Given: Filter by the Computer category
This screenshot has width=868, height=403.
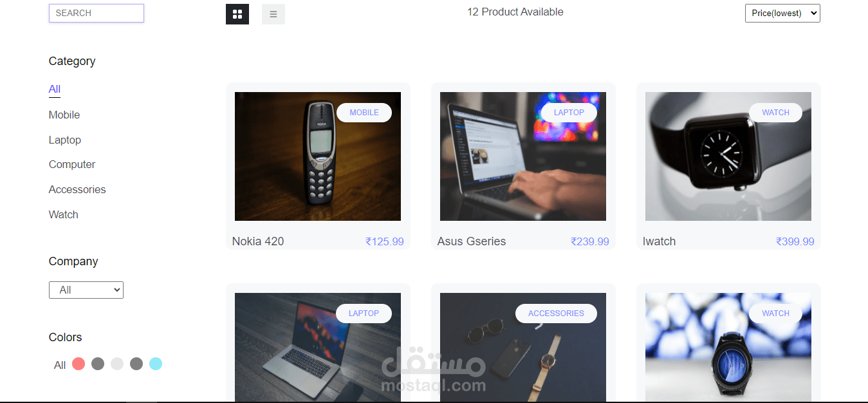Looking at the screenshot, I should click(72, 164).
